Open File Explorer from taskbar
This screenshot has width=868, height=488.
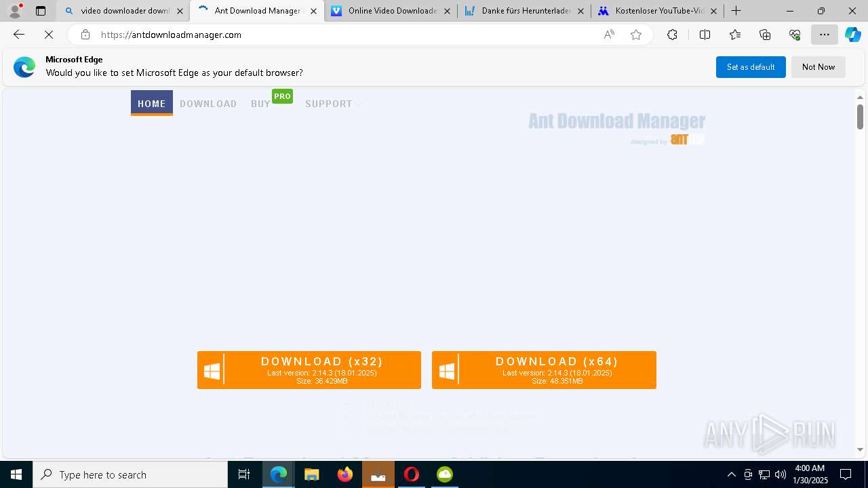click(x=312, y=474)
